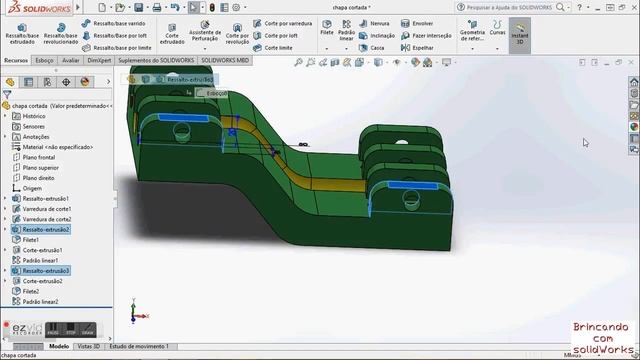Select Fazer interseção tool
This screenshot has width=640, height=360.
[426, 36]
